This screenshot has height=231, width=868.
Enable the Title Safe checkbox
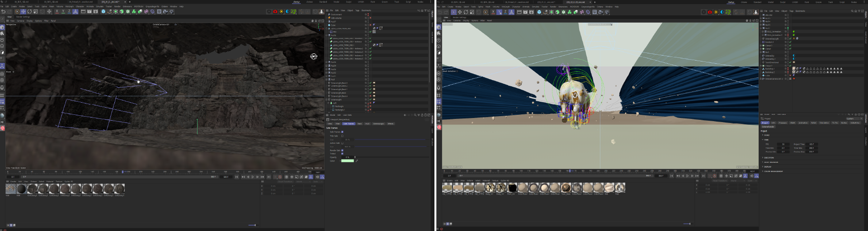coord(342,136)
